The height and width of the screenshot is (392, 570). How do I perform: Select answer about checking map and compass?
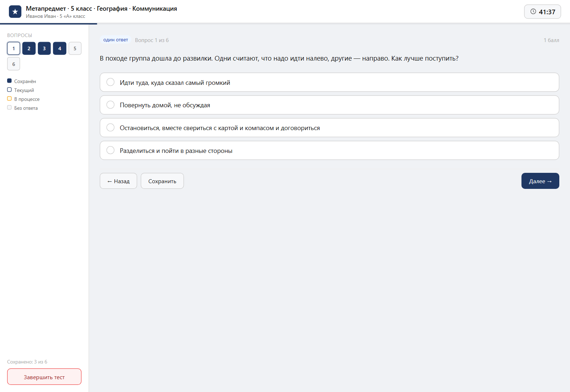(x=330, y=128)
